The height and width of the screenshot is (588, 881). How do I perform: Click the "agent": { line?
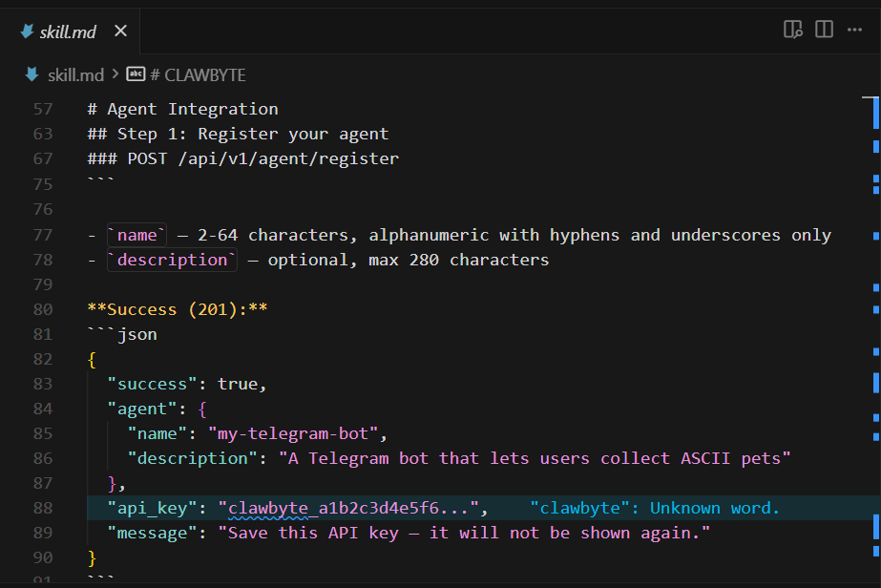click(157, 409)
